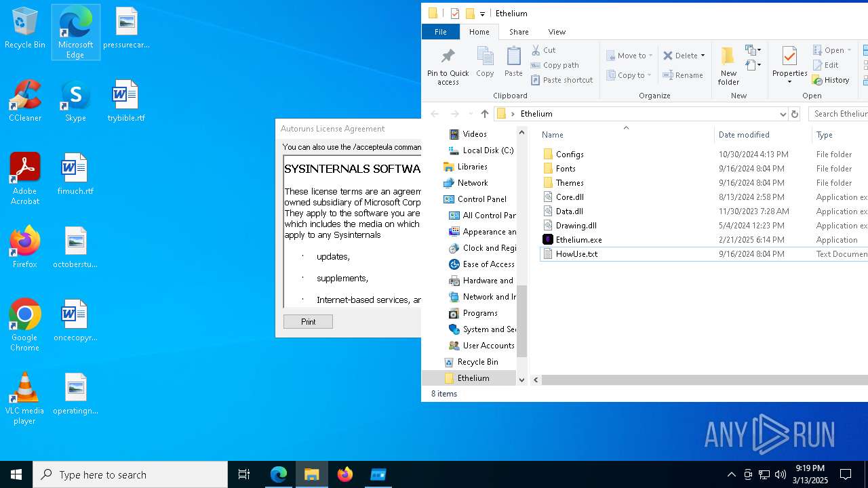
Task: Click Paste shortcut in ribbon
Action: click(x=562, y=80)
